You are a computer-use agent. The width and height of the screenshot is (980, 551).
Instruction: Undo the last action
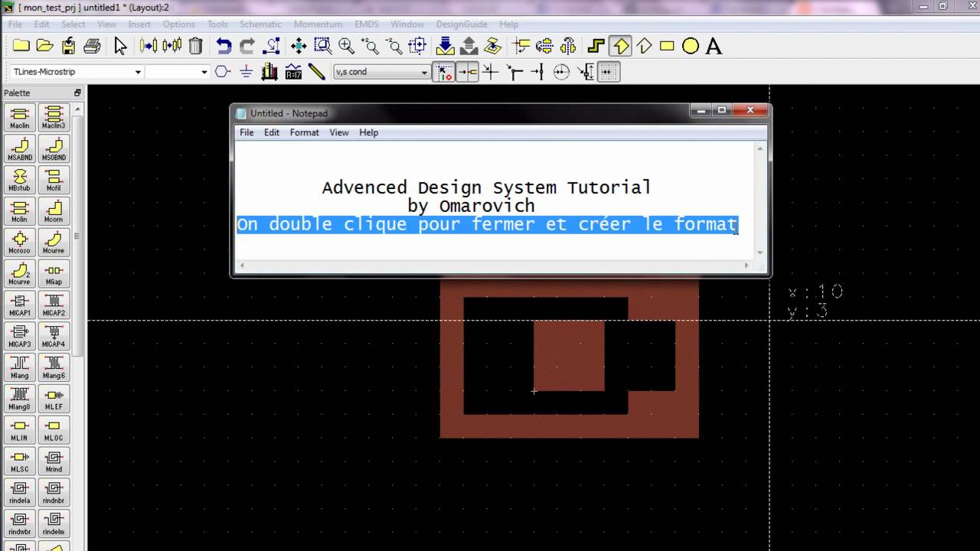click(224, 46)
